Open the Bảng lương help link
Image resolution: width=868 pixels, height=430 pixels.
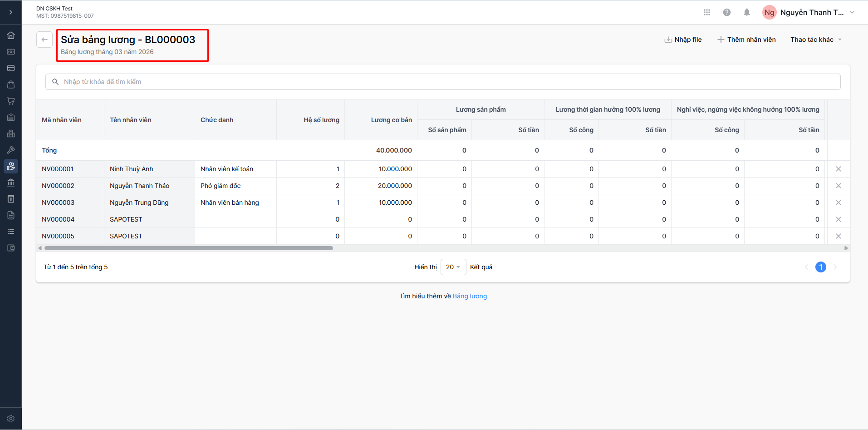pyautogui.click(x=470, y=296)
